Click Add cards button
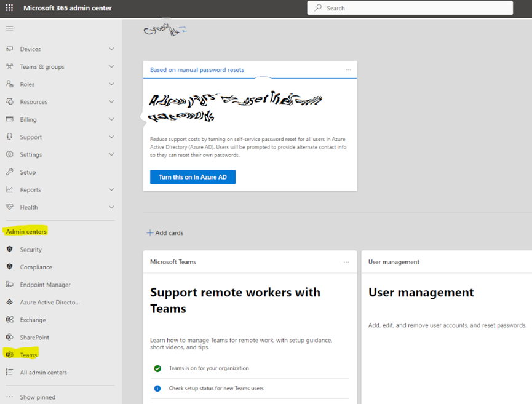This screenshot has height=404, width=532. [x=165, y=233]
